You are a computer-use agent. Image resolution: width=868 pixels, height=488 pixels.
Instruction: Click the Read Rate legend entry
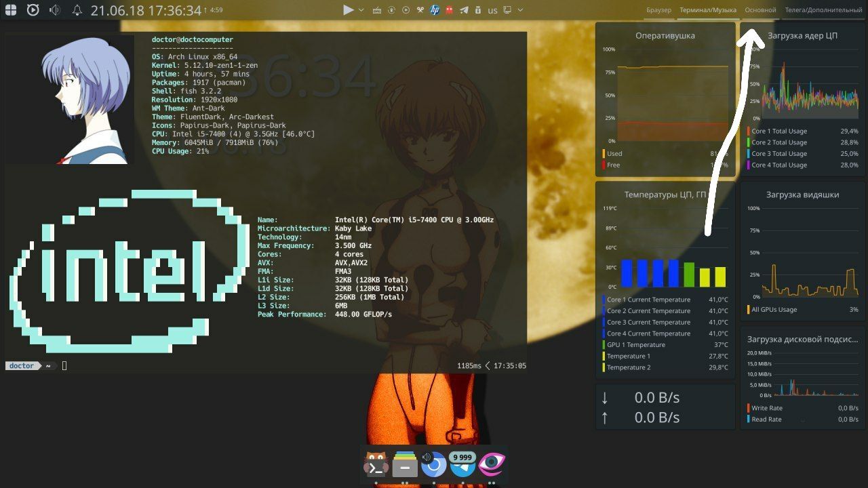point(804,420)
